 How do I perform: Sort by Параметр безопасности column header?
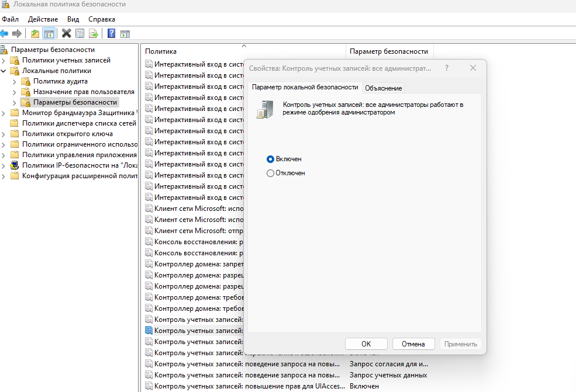point(389,51)
